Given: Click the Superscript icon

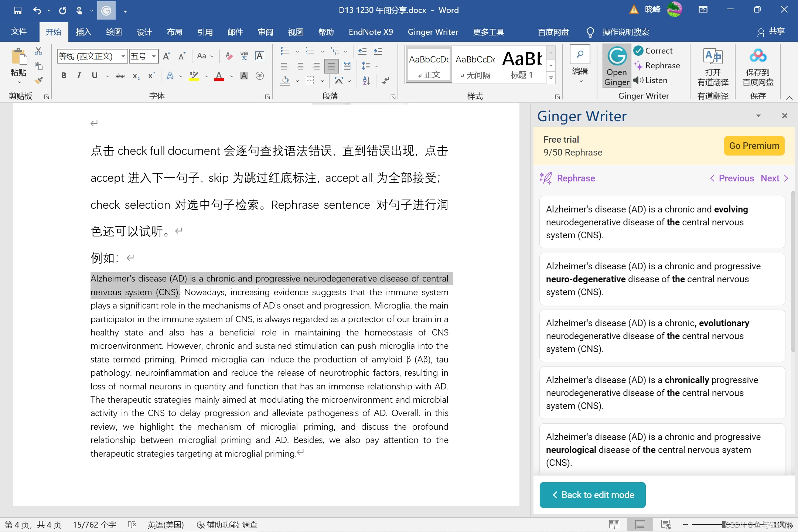Looking at the screenshot, I should coord(151,76).
